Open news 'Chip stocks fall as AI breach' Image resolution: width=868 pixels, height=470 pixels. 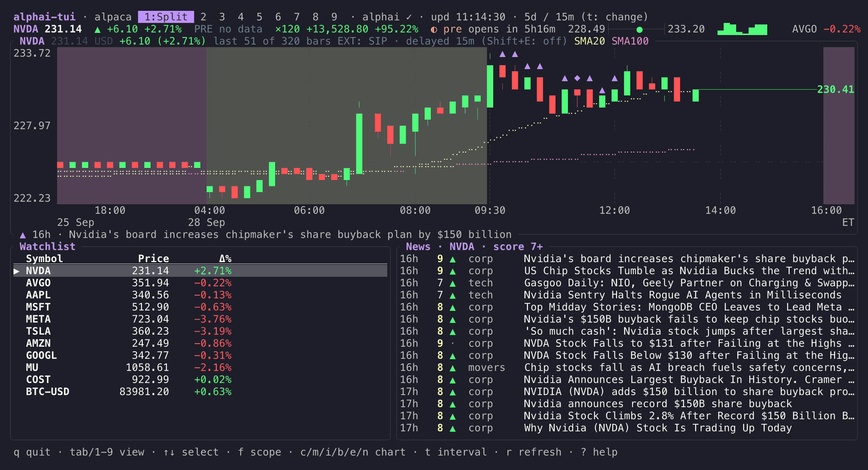627,368
